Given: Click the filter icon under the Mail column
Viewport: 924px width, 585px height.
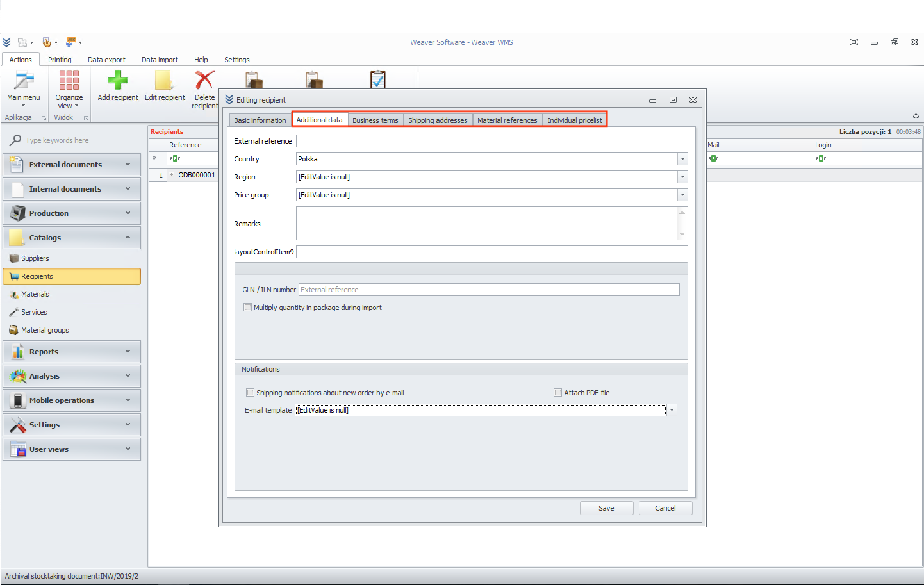Looking at the screenshot, I should coord(713,158).
